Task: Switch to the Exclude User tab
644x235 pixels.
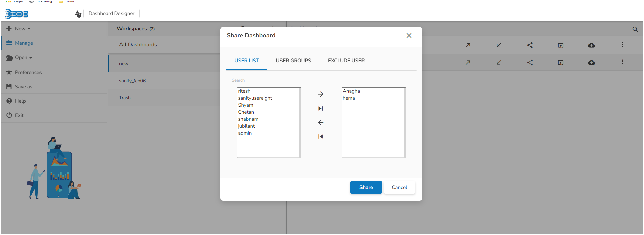Action: [346, 61]
